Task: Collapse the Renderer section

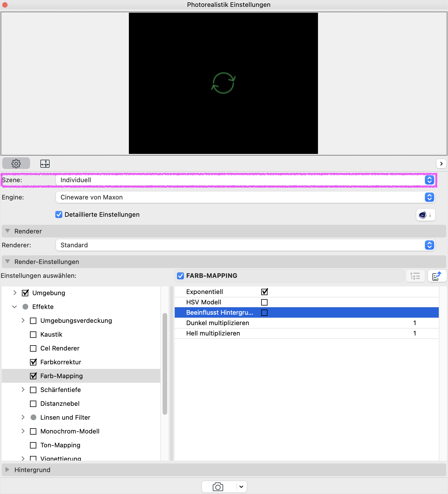Action: point(8,231)
